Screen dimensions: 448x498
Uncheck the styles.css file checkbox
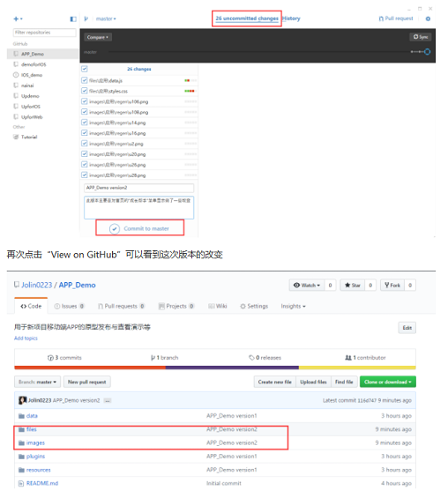point(84,91)
